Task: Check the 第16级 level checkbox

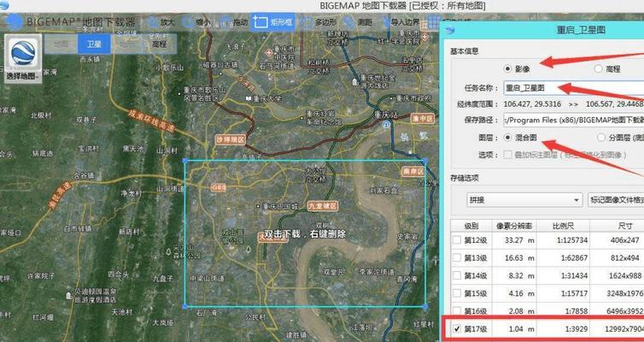Action: click(457, 310)
